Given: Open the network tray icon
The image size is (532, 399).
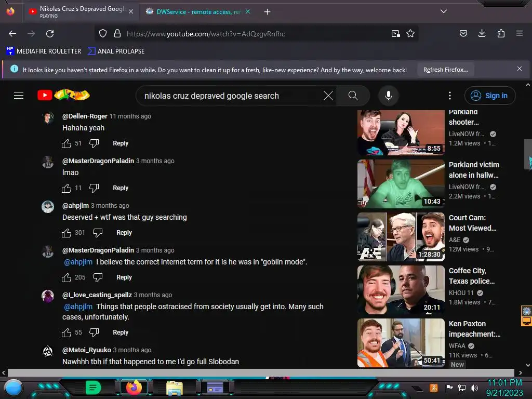Looking at the screenshot, I should (x=462, y=388).
